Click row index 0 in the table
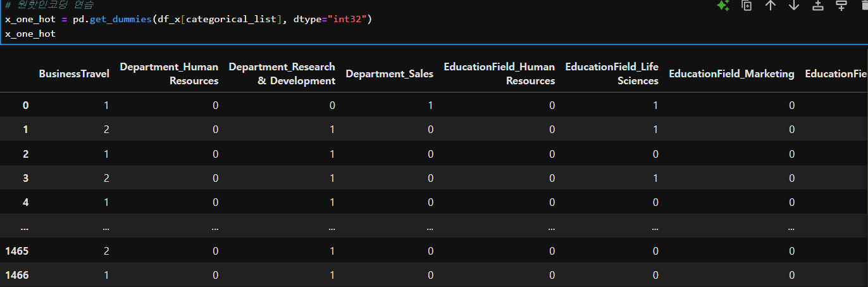The height and width of the screenshot is (287, 868). coord(25,105)
